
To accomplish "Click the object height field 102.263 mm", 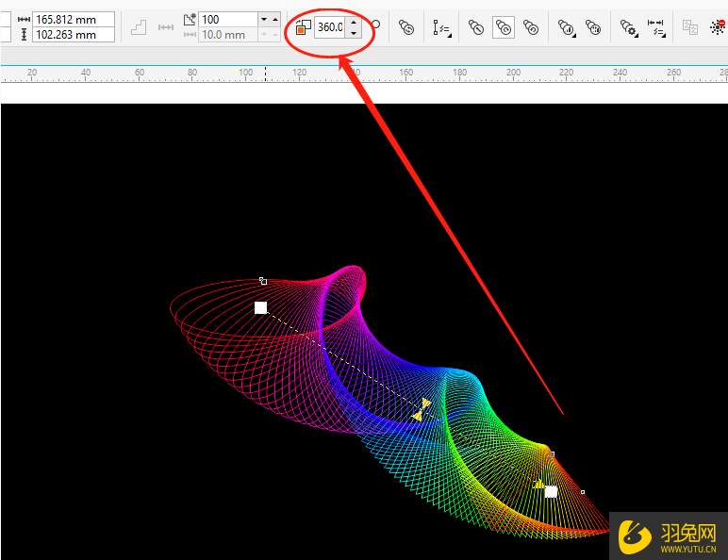I will click(73, 35).
